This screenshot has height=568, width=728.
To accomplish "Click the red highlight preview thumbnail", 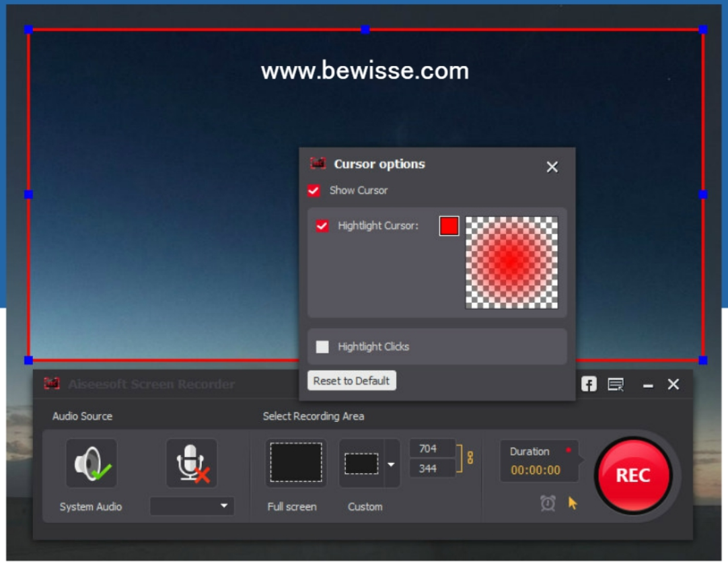I will 511,262.
